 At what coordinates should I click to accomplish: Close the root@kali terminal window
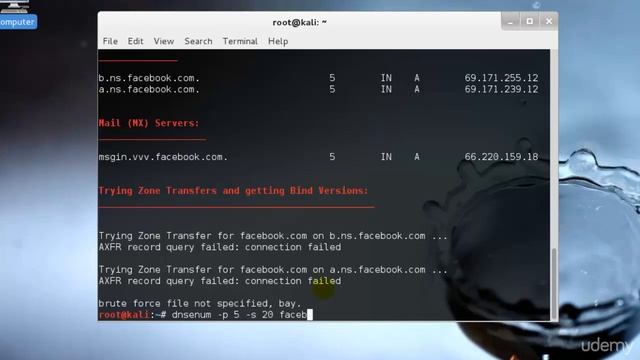[549, 21]
